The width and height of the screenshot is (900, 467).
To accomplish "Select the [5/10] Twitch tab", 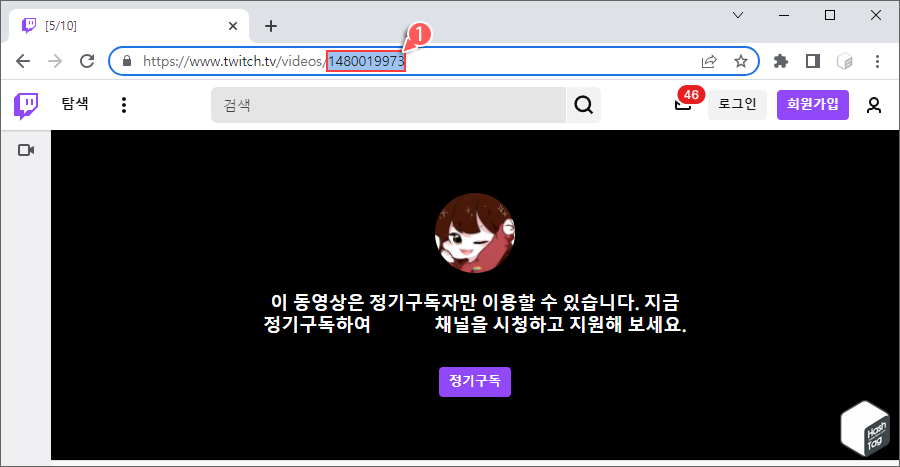I will (129, 26).
